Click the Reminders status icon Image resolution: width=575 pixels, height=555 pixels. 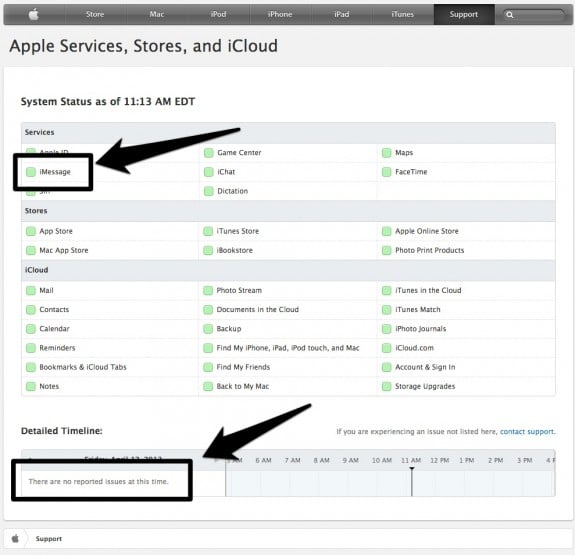(31, 348)
